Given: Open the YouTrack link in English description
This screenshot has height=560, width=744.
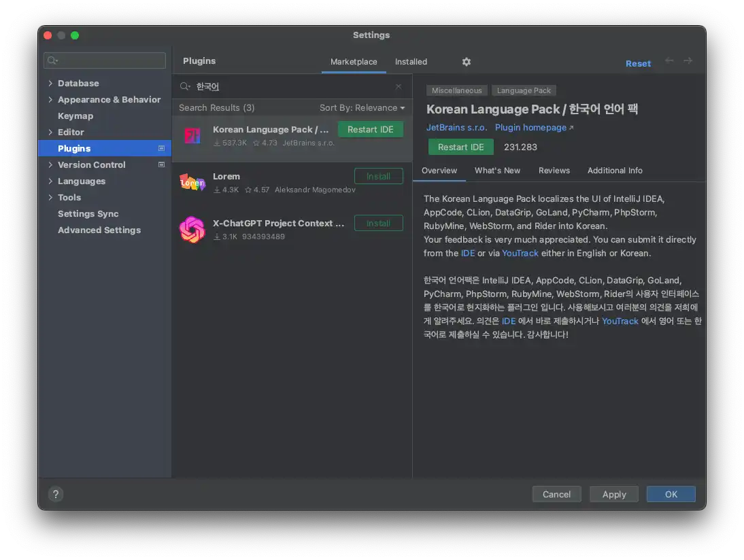Looking at the screenshot, I should (520, 253).
